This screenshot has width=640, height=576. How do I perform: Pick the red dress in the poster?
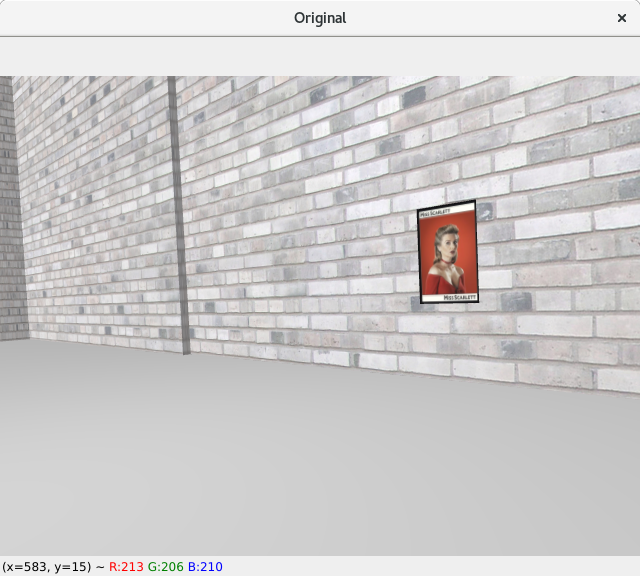coord(446,280)
